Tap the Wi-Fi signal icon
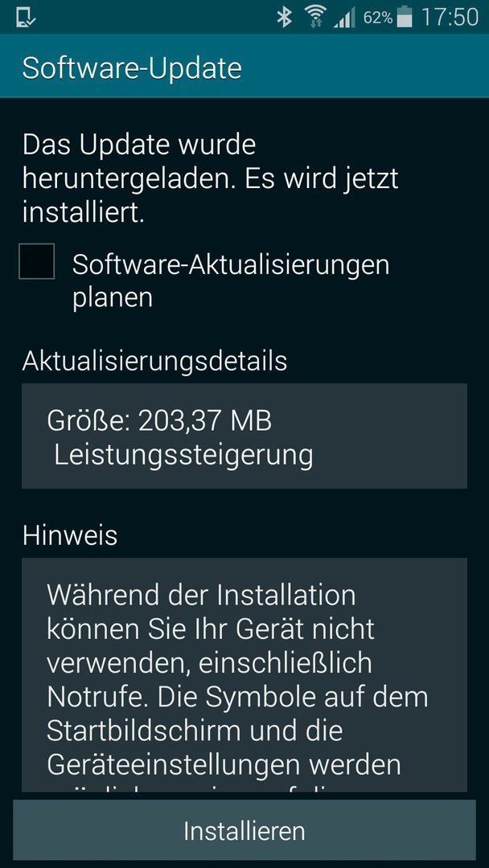 coord(315,17)
